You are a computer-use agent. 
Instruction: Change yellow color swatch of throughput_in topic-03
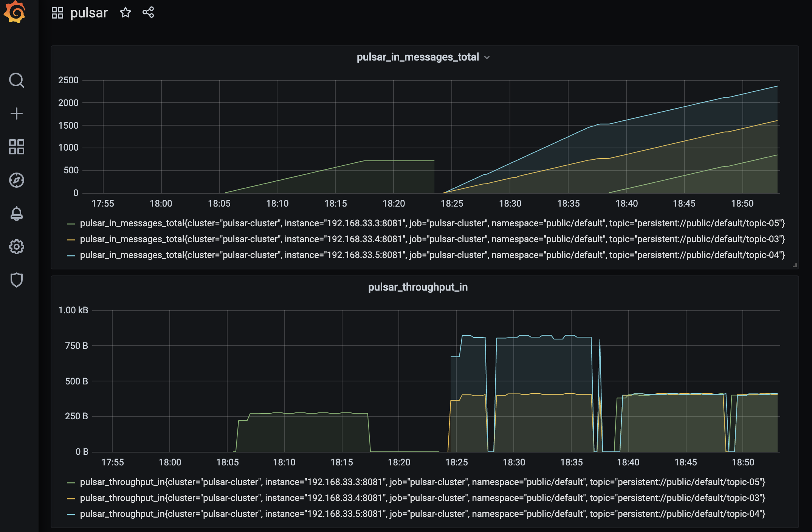[x=71, y=499]
